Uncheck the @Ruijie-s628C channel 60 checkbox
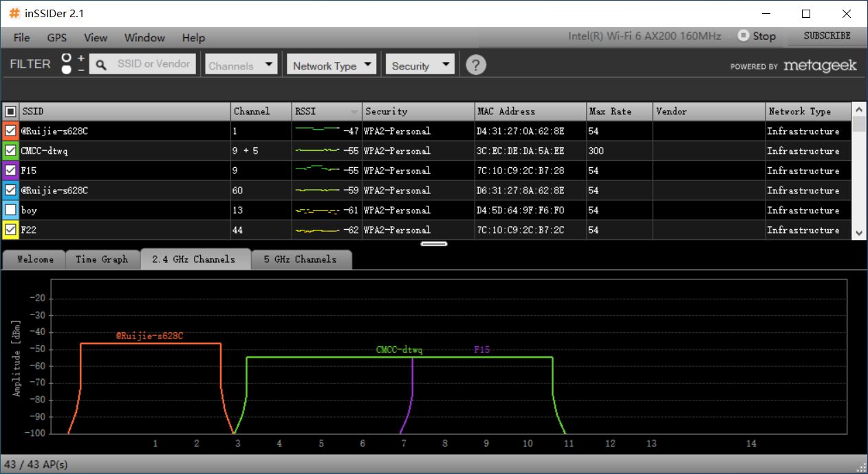This screenshot has height=474, width=868. 10,190
